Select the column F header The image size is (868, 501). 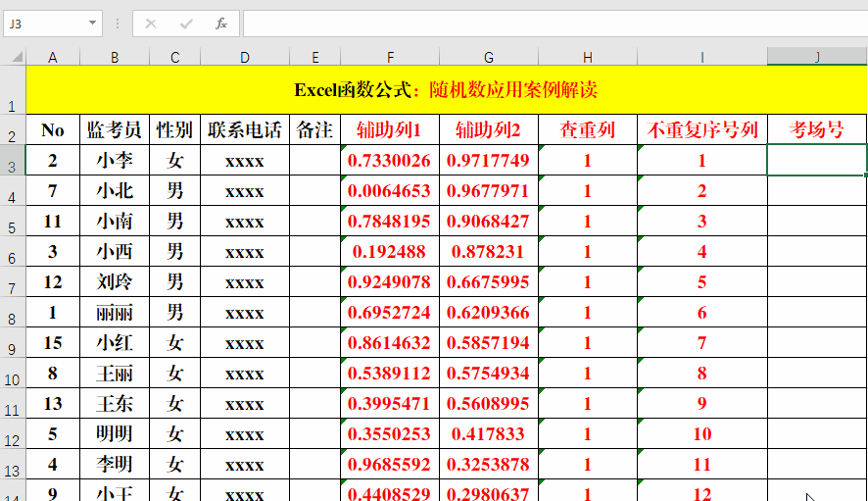[390, 57]
